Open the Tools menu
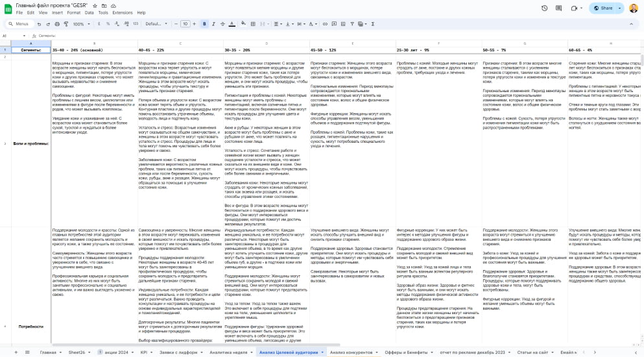 tap(103, 13)
